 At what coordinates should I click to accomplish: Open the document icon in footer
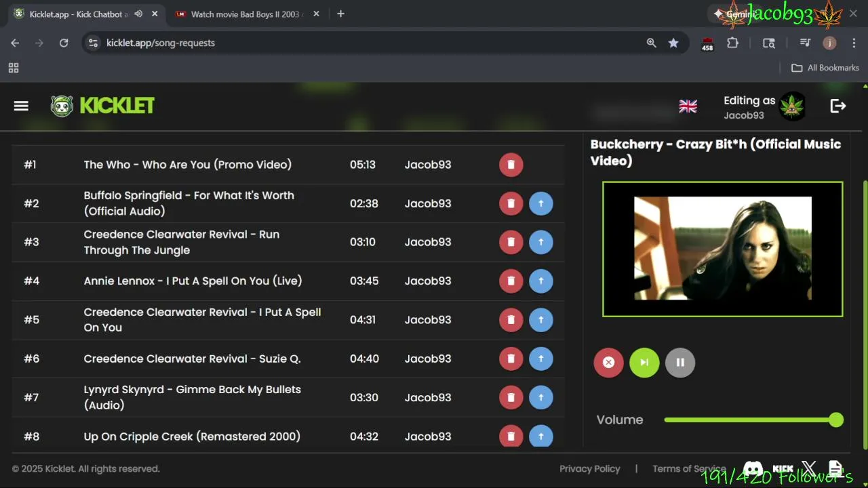835,468
